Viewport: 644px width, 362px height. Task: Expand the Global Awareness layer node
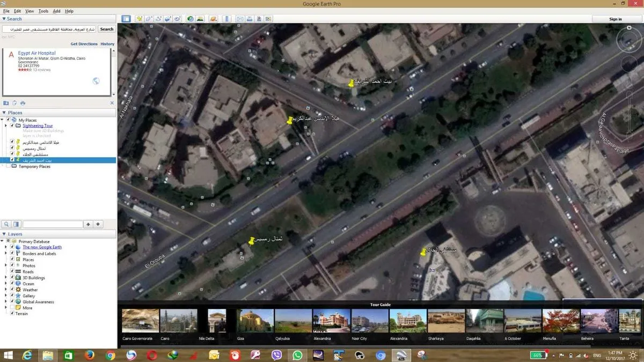[6, 302]
